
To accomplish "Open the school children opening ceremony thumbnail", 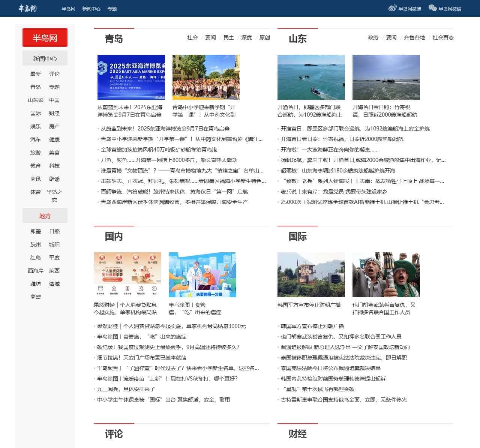I will click(206, 77).
